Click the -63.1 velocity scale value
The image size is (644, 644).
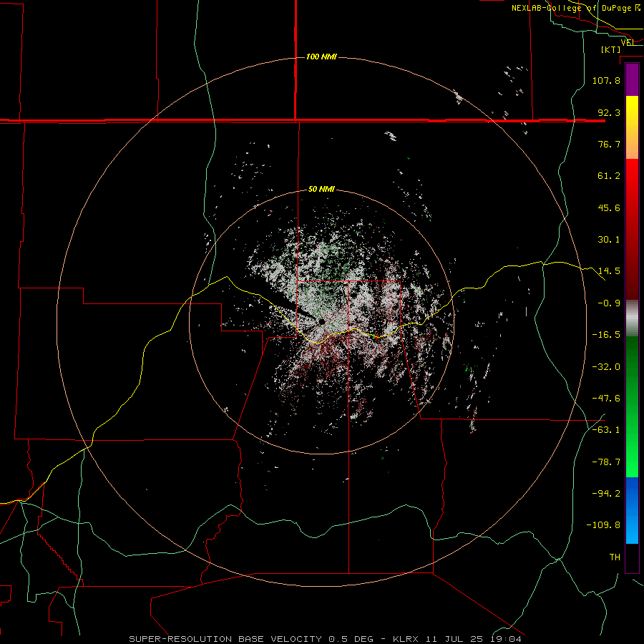606,430
